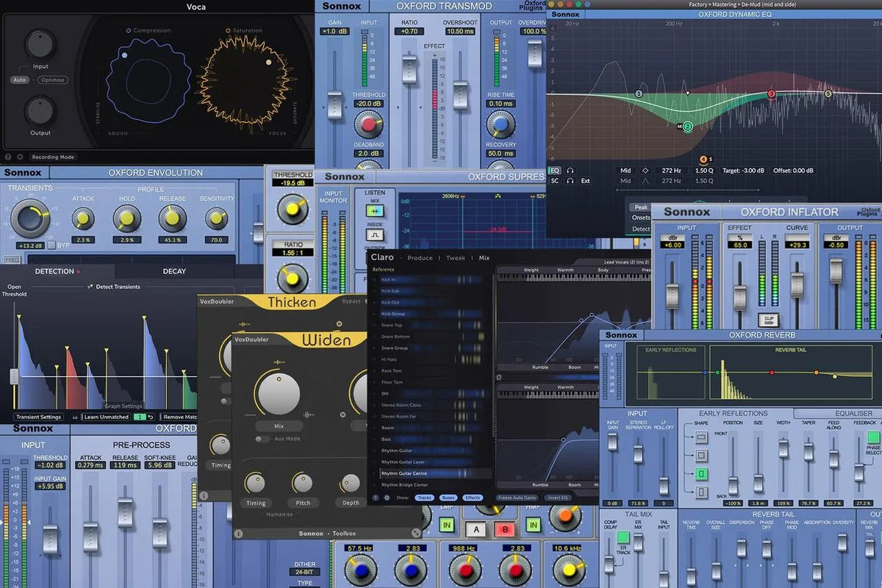Click the Freeze Auto Gains button in Claro
This screenshot has width=882, height=588.
(516, 498)
